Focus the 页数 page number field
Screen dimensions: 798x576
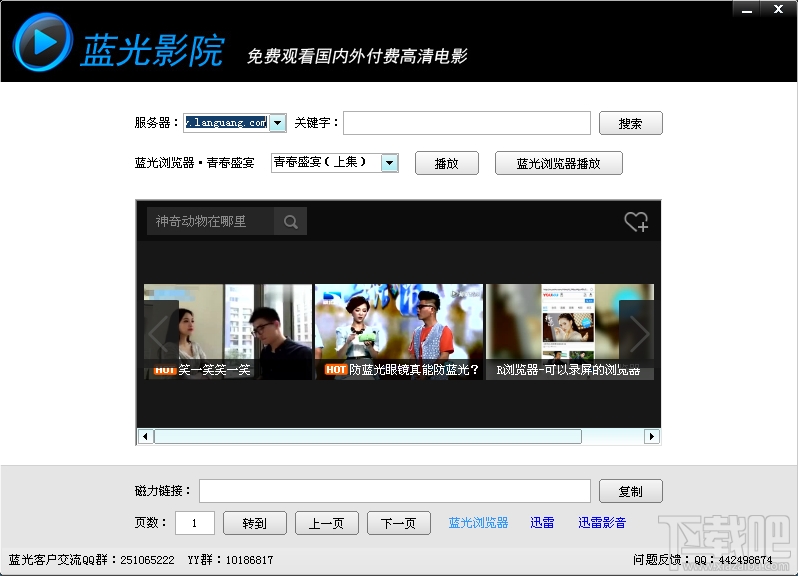(x=195, y=523)
